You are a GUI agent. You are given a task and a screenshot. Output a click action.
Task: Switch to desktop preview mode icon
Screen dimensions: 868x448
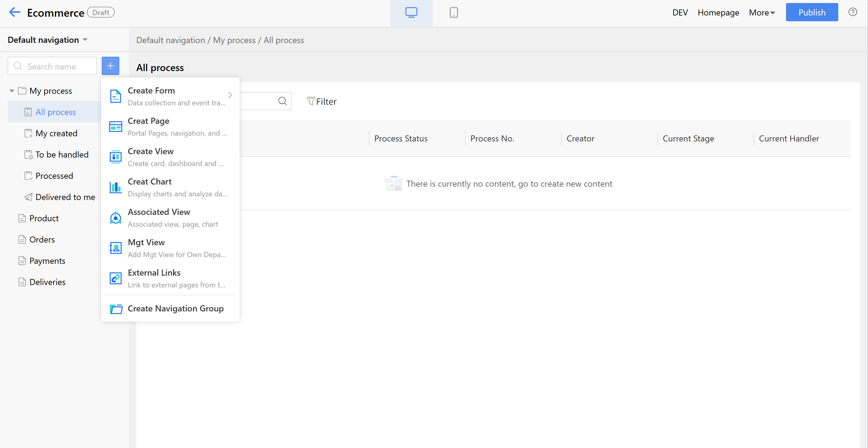[411, 12]
